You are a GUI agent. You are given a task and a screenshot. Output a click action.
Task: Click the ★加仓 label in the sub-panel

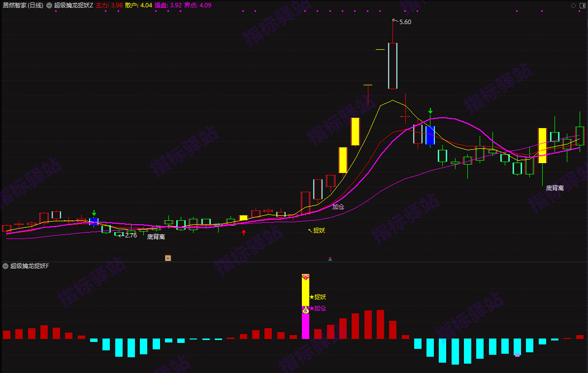[x=318, y=308]
